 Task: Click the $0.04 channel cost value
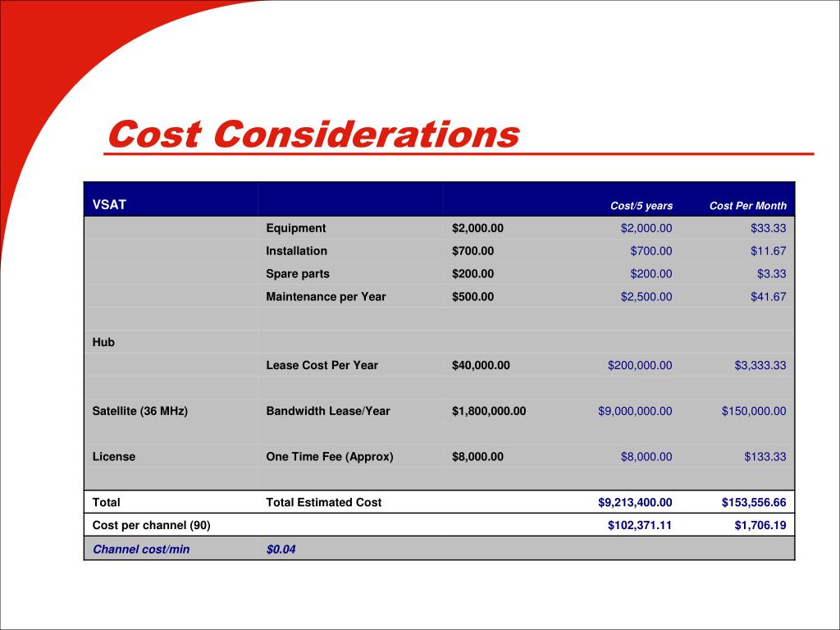coord(281,549)
